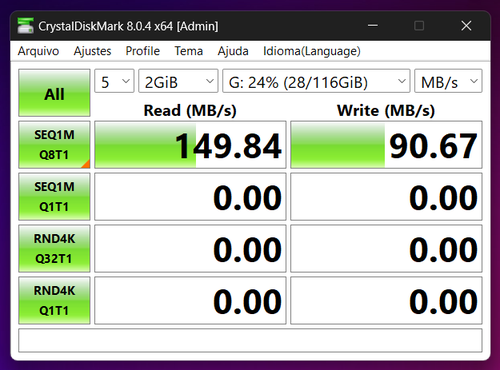Start the RND4K Q1T1 test
The height and width of the screenshot is (370, 500).
click(x=54, y=301)
